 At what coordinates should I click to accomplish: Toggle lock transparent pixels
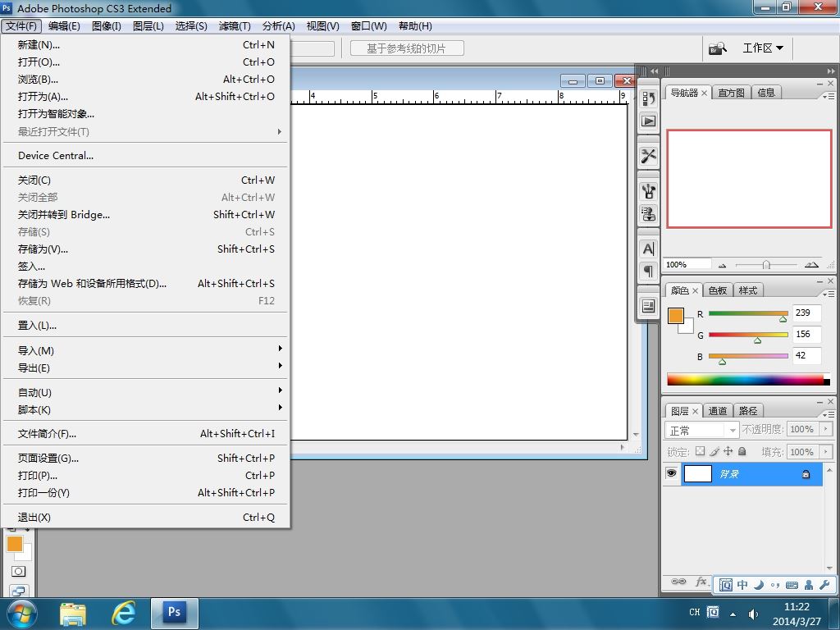pyautogui.click(x=700, y=451)
